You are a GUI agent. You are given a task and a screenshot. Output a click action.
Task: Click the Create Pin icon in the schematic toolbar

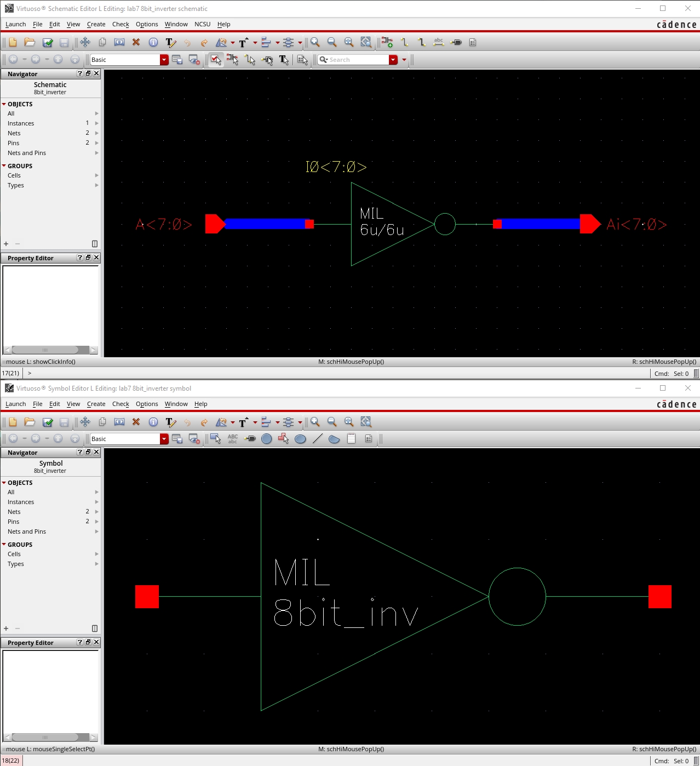coord(456,42)
